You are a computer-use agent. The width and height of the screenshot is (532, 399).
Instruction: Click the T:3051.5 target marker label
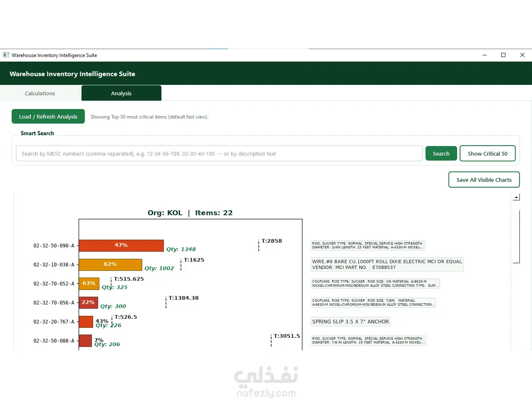click(x=287, y=336)
